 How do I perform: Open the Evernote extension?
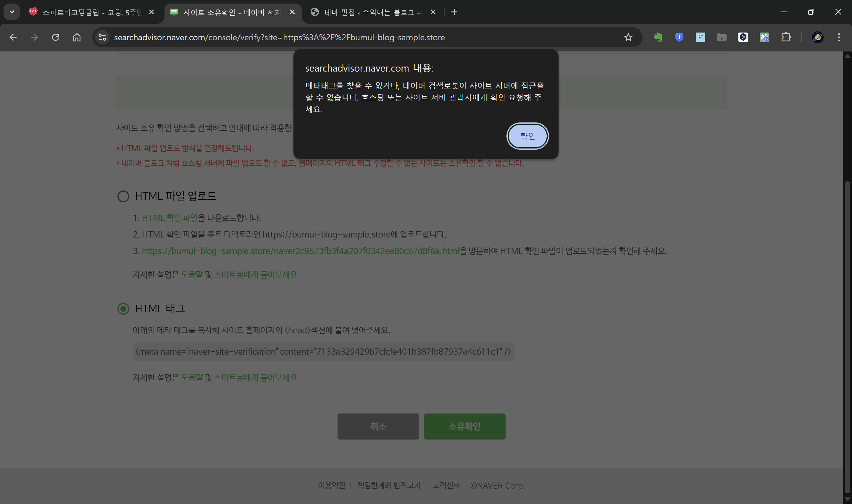(x=658, y=37)
